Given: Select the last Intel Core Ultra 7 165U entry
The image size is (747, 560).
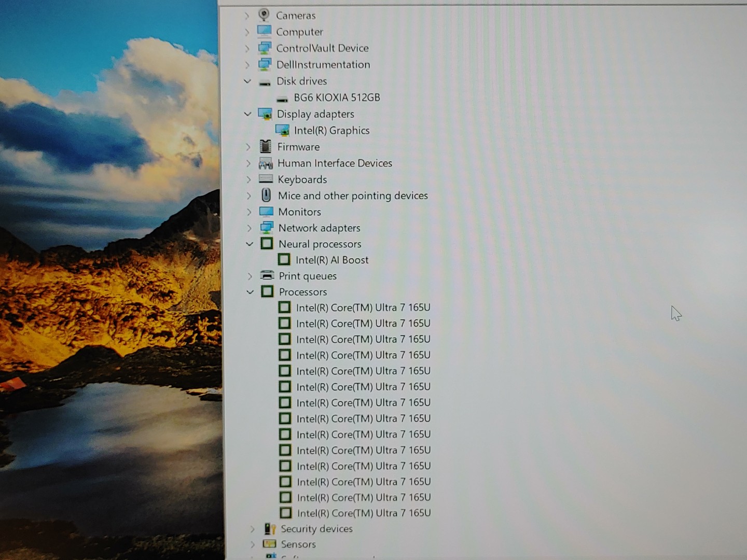Looking at the screenshot, I should coord(364,513).
